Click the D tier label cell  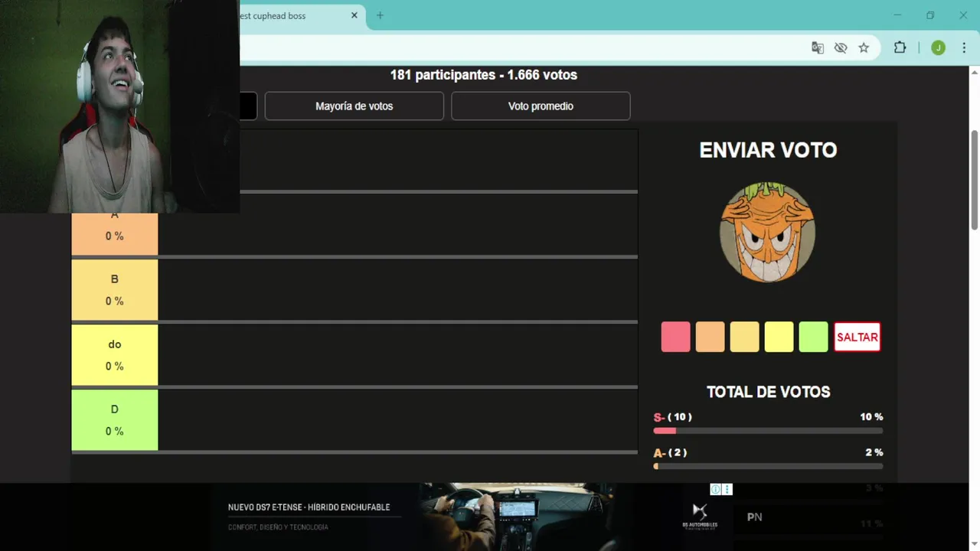[115, 419]
